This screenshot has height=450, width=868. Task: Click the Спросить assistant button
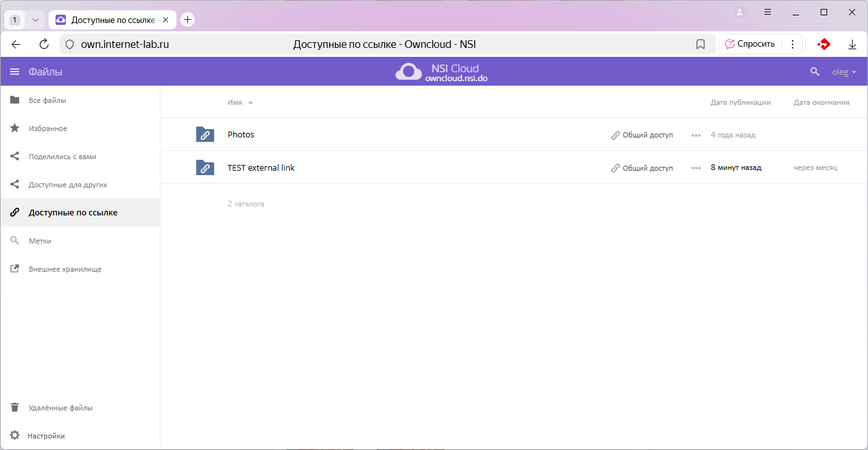750,44
